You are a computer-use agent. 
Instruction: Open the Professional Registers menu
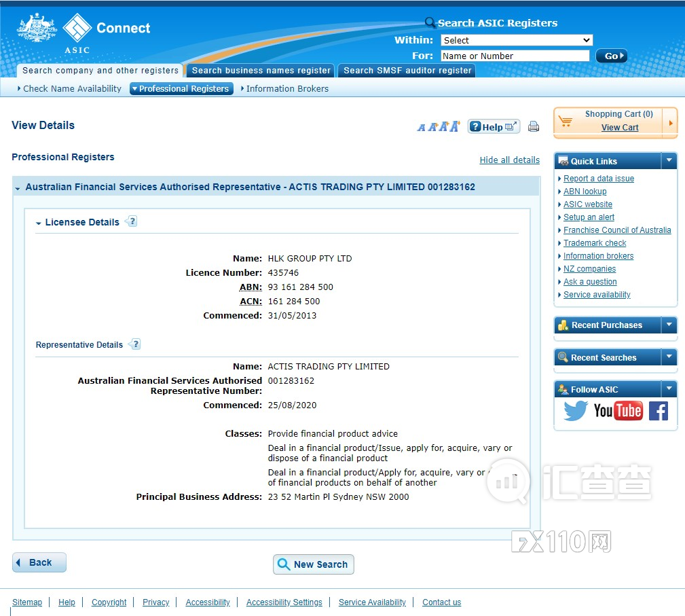pyautogui.click(x=181, y=89)
